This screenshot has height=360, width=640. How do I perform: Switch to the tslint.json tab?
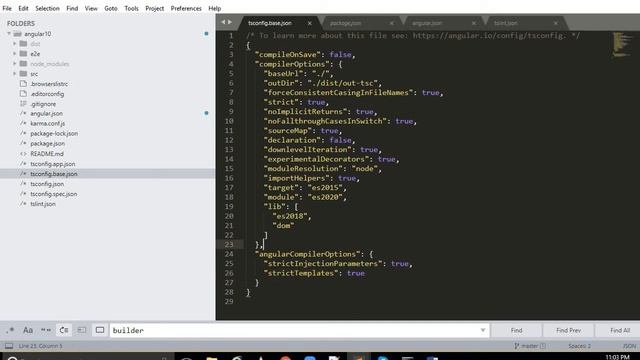(x=505, y=23)
